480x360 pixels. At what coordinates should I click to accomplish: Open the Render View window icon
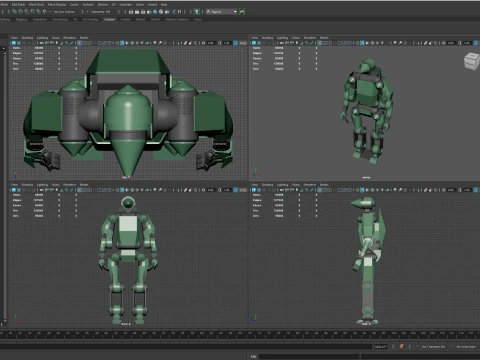pos(131,12)
